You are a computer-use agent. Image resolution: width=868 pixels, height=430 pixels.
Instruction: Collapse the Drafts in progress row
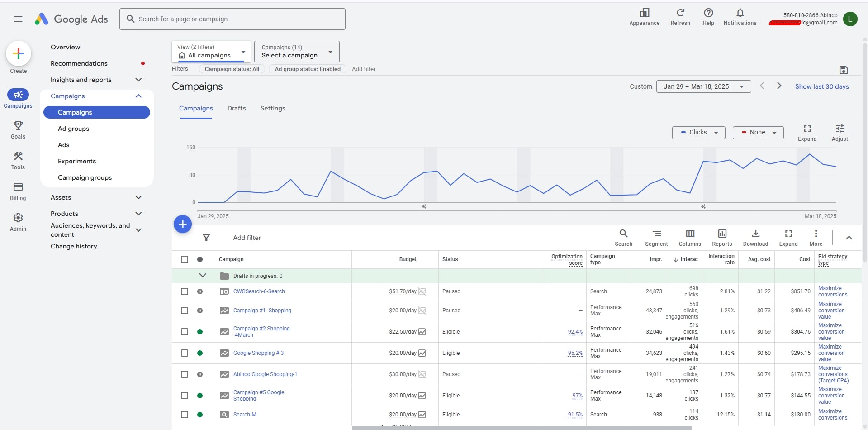[203, 276]
